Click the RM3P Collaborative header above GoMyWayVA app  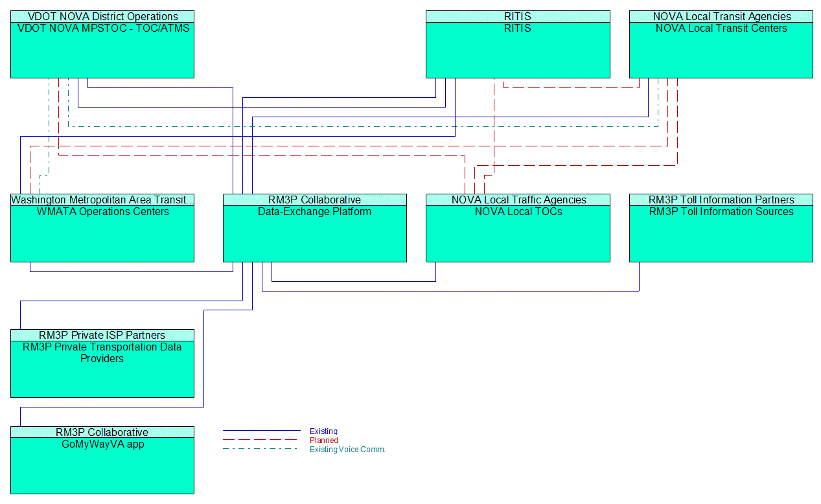(x=102, y=433)
